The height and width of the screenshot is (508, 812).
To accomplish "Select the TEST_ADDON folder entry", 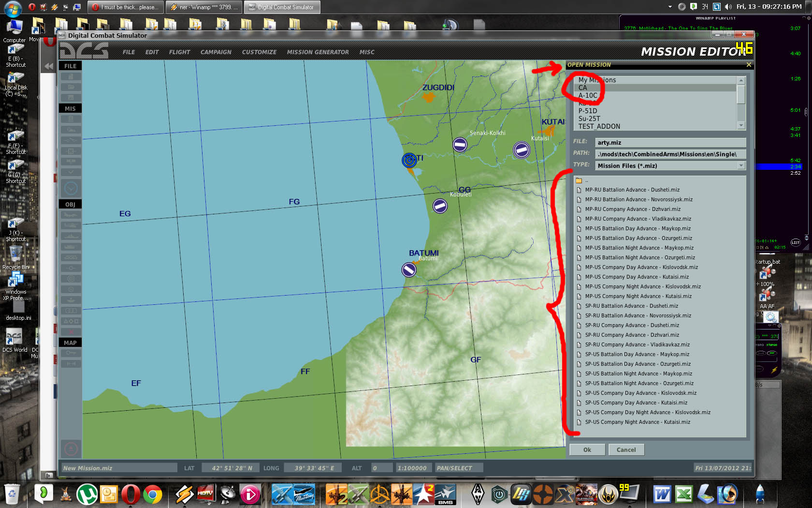I will pyautogui.click(x=655, y=126).
